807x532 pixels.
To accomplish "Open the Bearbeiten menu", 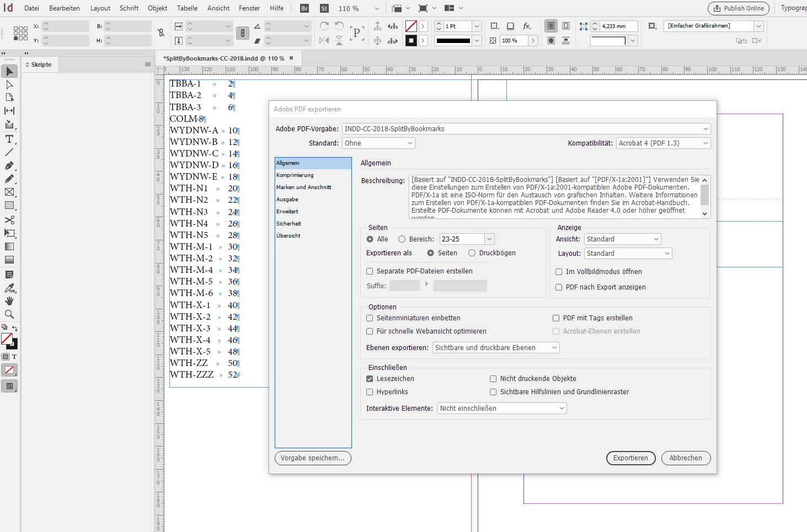I will click(65, 8).
